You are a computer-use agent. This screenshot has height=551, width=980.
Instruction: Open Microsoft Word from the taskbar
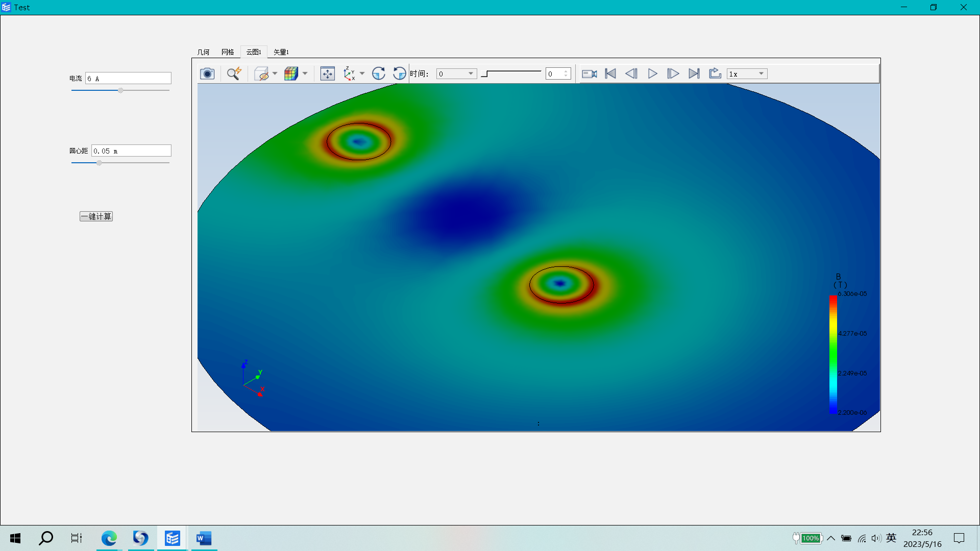point(204,538)
